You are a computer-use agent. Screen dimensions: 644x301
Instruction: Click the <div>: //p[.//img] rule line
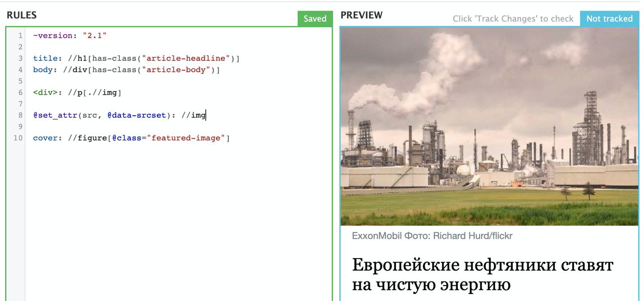click(77, 93)
